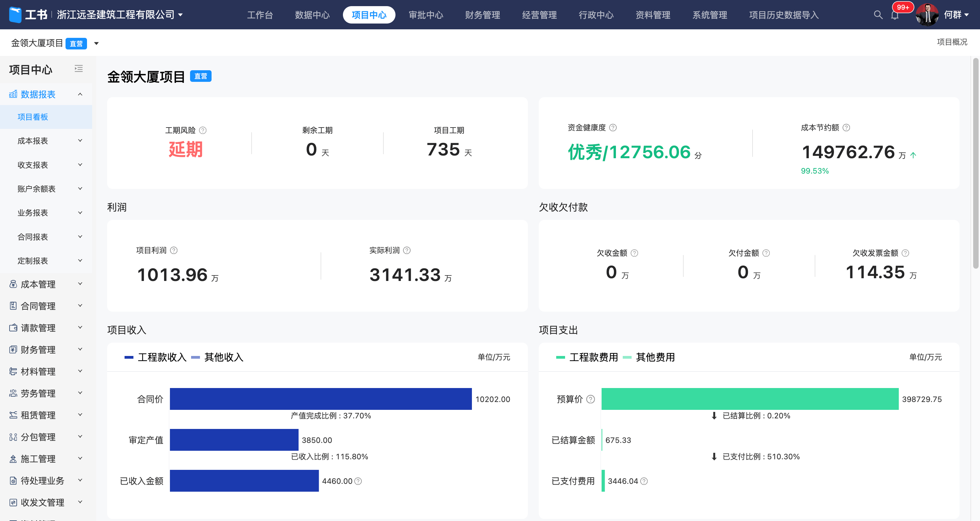Click help icon beside 预算价
The height and width of the screenshot is (521, 980).
click(590, 399)
